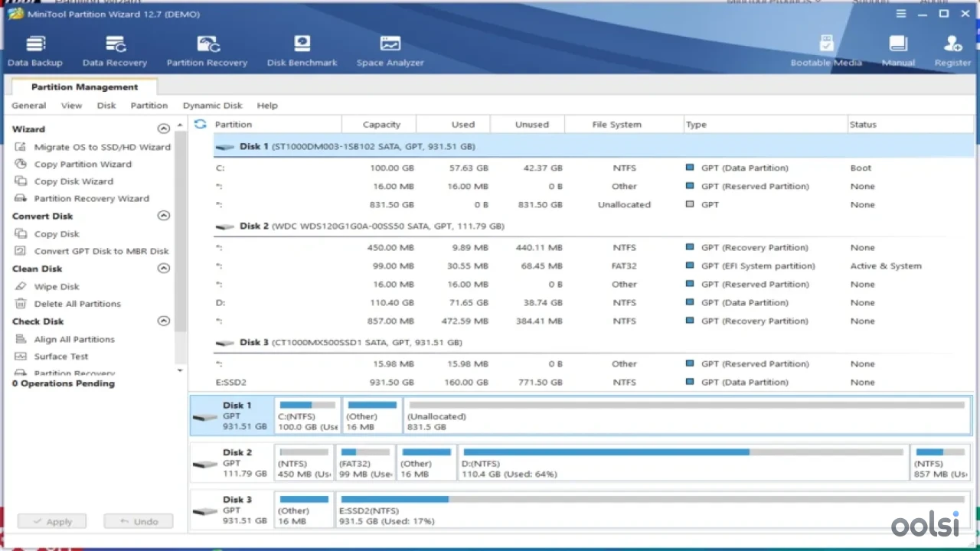
Task: Sort by the Type column header
Action: (x=766, y=124)
